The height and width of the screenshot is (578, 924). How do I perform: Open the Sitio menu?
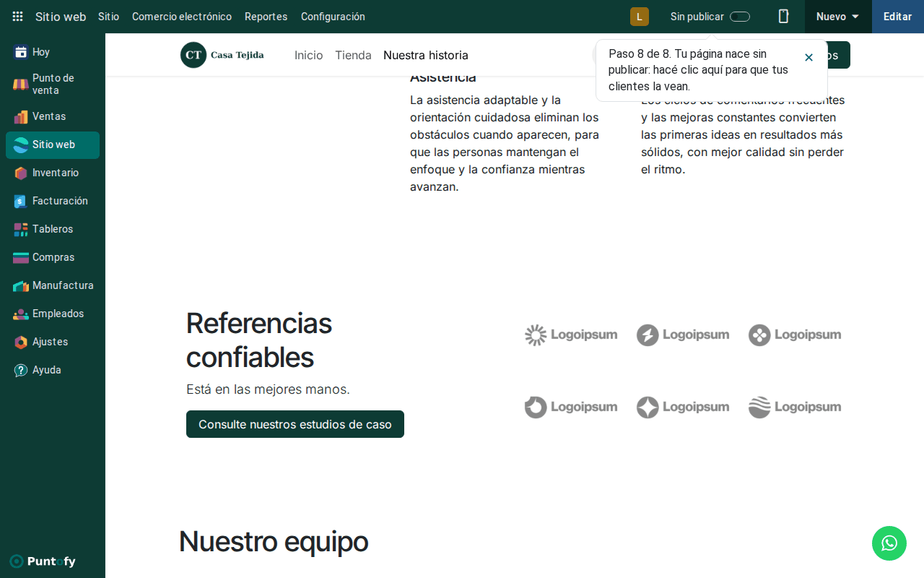point(108,17)
